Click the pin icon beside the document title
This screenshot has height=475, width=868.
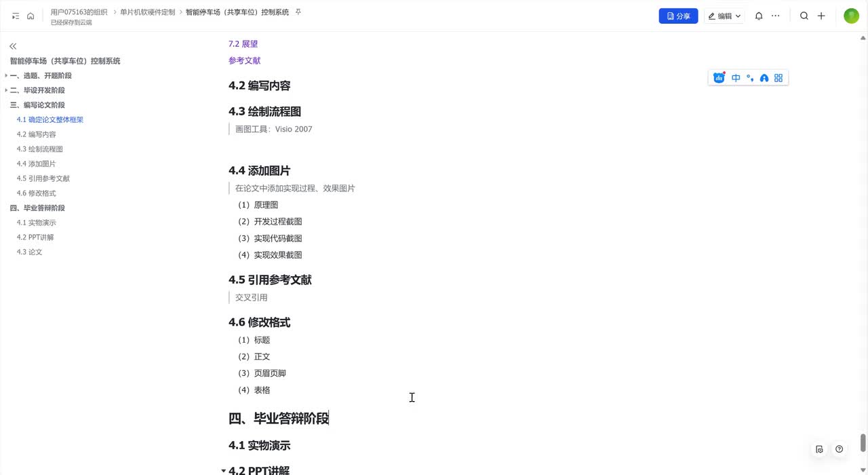[x=298, y=12]
